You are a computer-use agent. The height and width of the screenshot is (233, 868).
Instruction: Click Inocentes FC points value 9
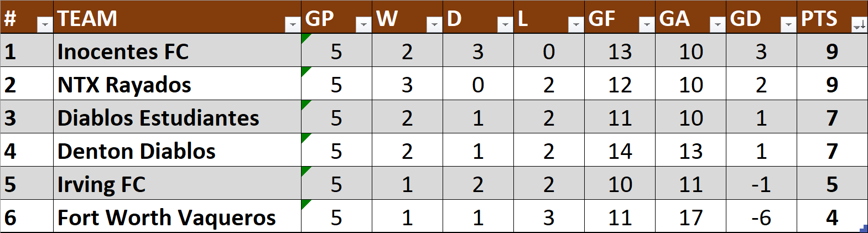pyautogui.click(x=832, y=51)
